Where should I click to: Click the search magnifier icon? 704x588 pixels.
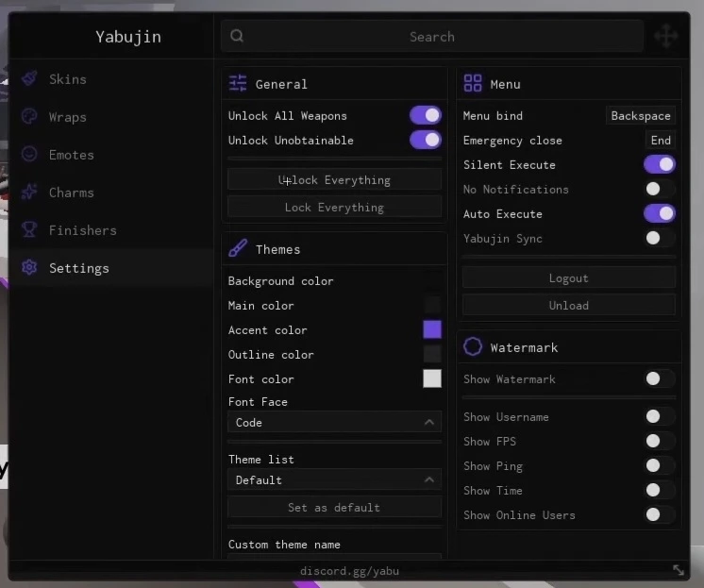(237, 36)
